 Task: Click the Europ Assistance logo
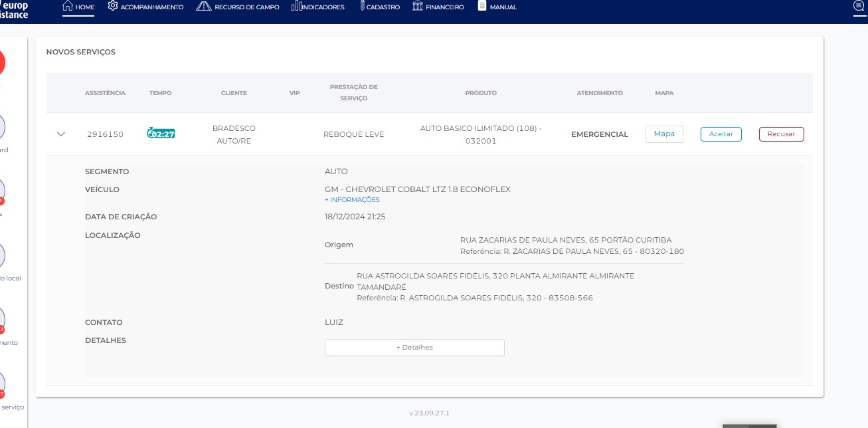[15, 9]
